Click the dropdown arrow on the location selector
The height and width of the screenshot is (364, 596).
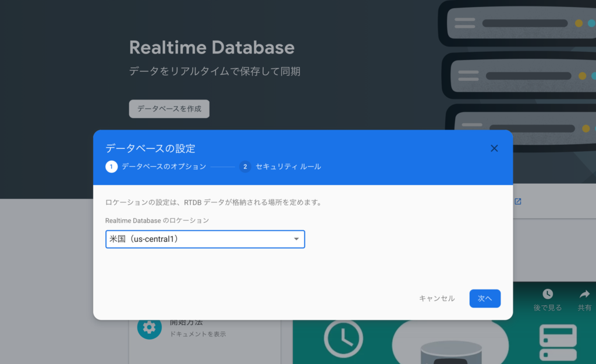pyautogui.click(x=296, y=239)
